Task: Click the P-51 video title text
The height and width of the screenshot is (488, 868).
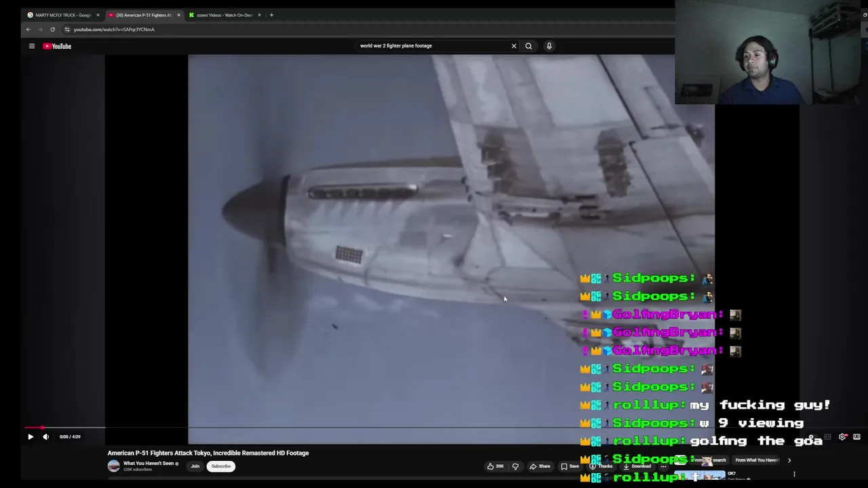Action: point(208,453)
